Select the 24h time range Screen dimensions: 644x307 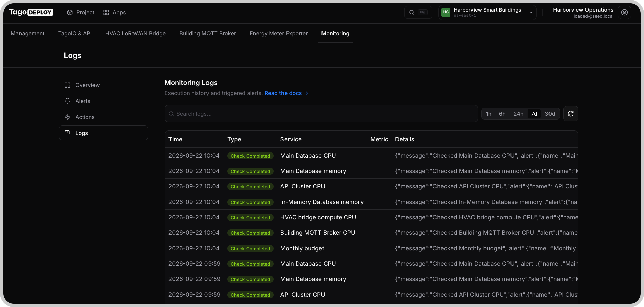coord(518,114)
